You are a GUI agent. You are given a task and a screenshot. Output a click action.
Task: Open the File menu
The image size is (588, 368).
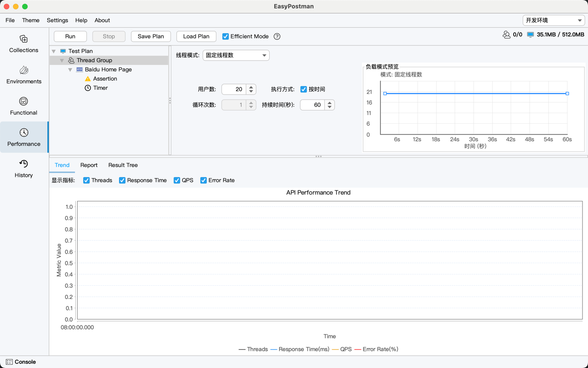10,20
